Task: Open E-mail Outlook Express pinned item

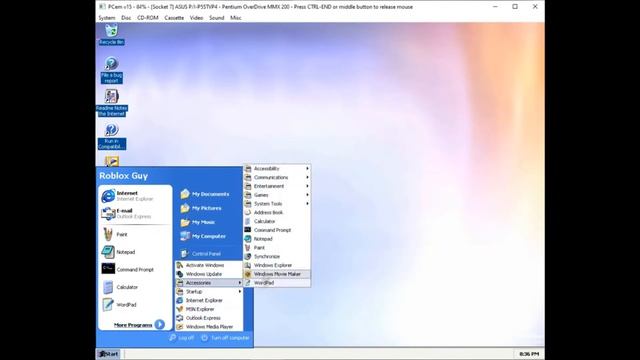Action: pos(135,213)
